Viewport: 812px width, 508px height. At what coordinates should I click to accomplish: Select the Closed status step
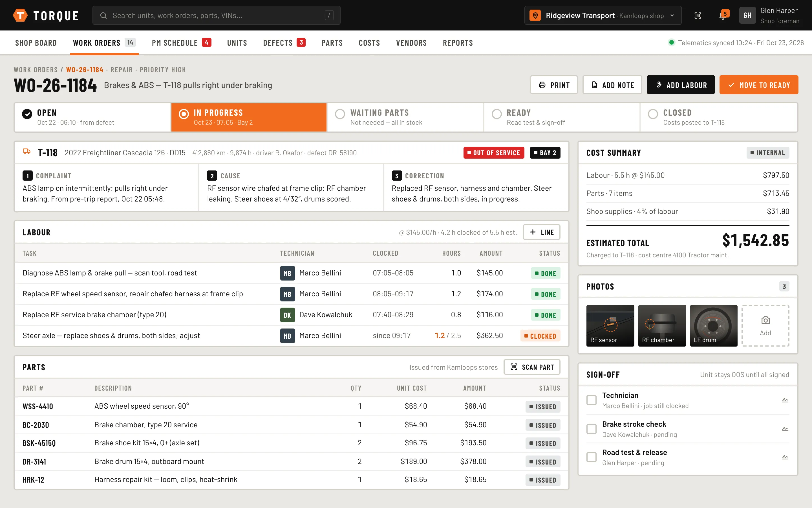[x=719, y=117]
